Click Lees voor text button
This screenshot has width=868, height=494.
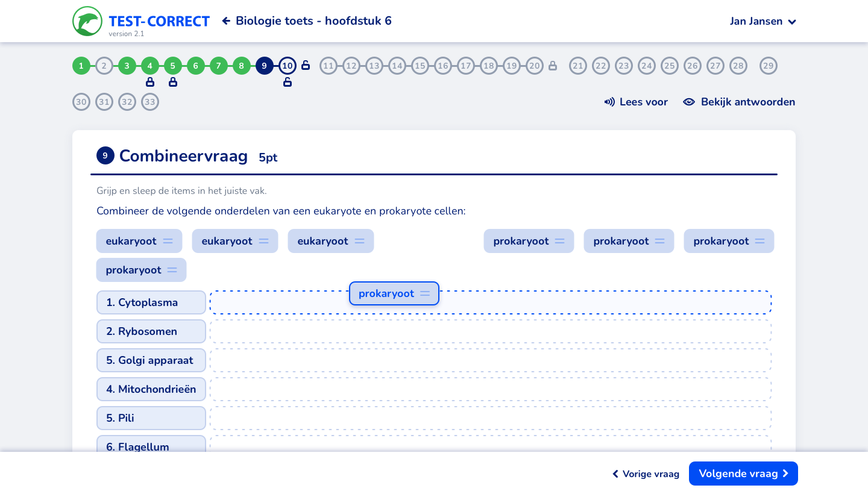pos(643,102)
